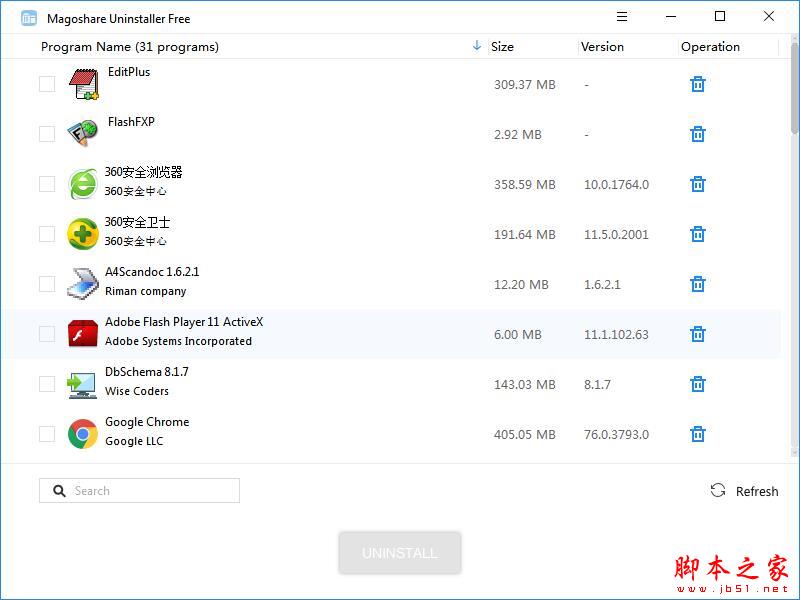Click the trash icon for FlashFXP
Image resolution: width=800 pixels, height=600 pixels.
click(697, 134)
